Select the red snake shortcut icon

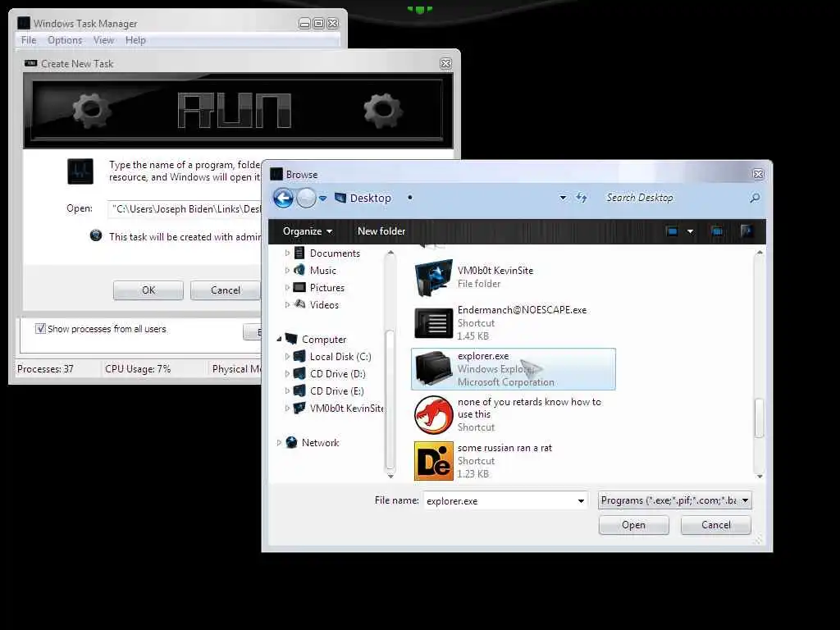[433, 414]
